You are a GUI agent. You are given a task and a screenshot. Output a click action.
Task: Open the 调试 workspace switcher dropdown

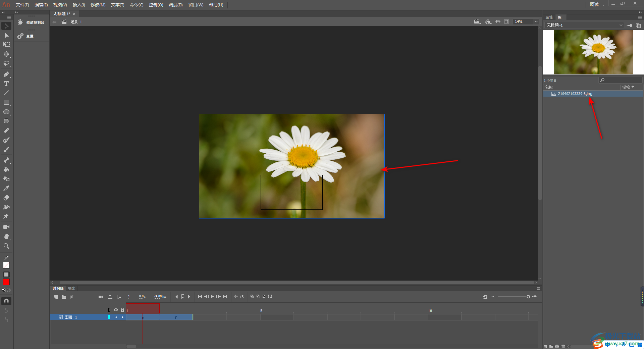point(597,5)
